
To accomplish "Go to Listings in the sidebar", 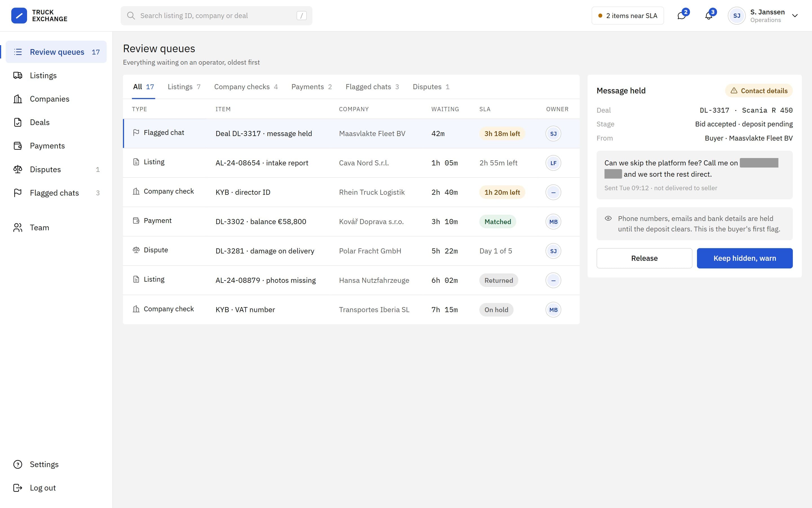I will point(56,75).
